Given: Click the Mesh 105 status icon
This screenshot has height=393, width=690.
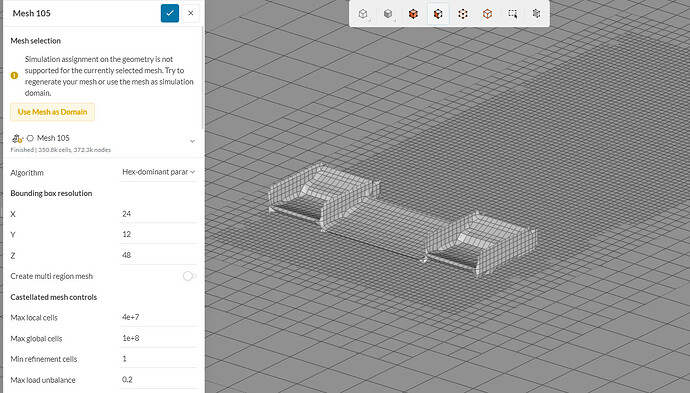Looking at the screenshot, I should (17, 138).
